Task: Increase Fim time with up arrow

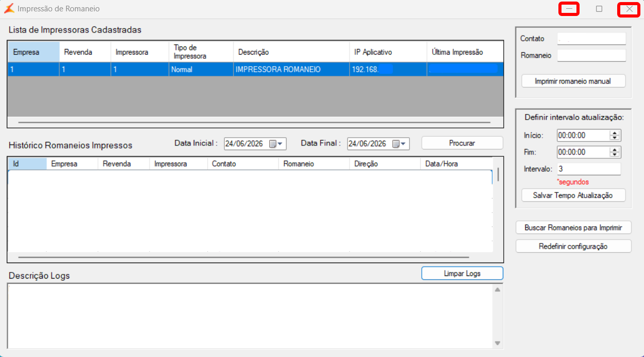Action: 615,150
